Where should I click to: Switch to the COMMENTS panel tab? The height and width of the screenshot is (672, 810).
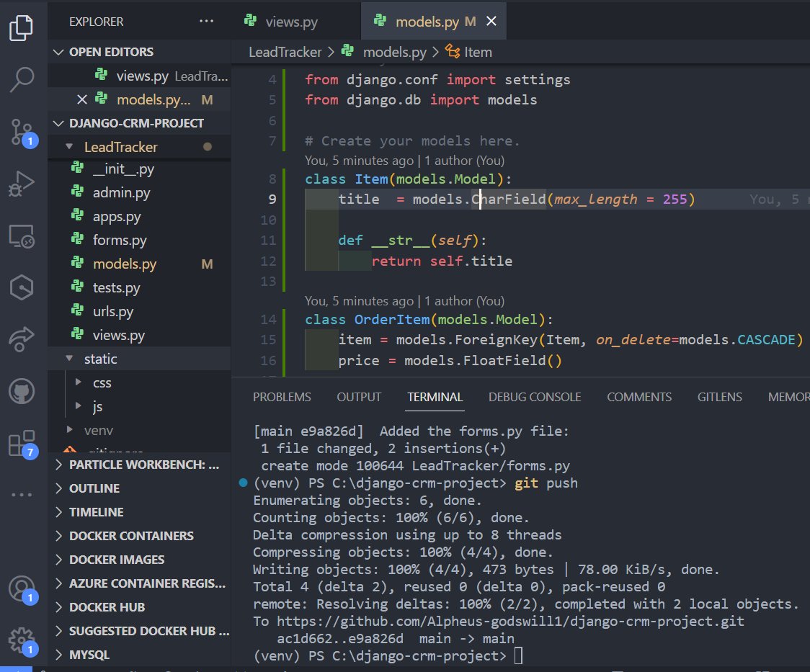pos(639,397)
